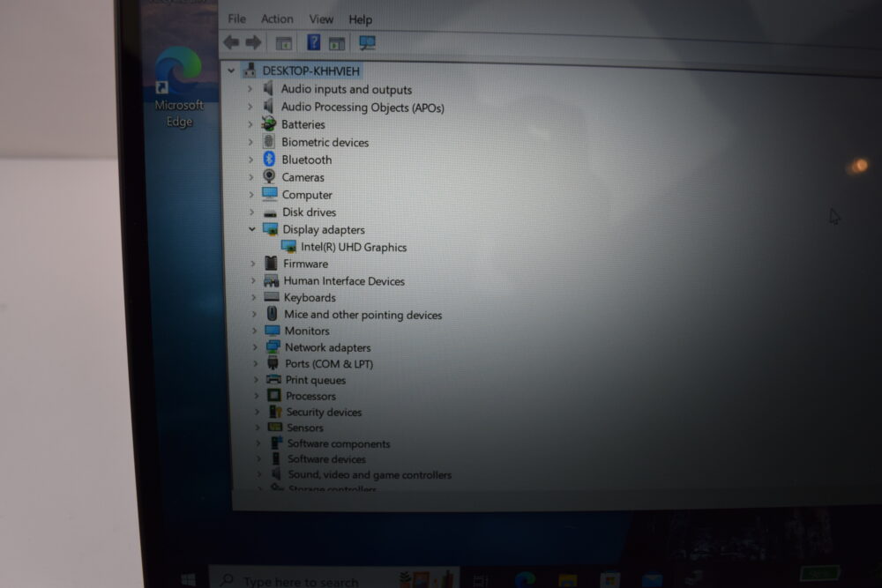Select the Monitors label
Viewport: 882px width, 588px height.
(307, 331)
